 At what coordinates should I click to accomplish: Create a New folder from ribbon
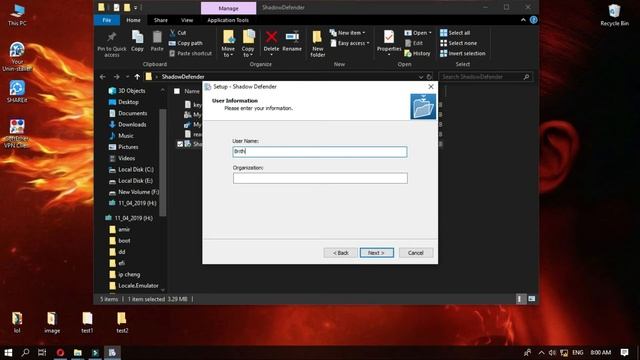[317, 43]
